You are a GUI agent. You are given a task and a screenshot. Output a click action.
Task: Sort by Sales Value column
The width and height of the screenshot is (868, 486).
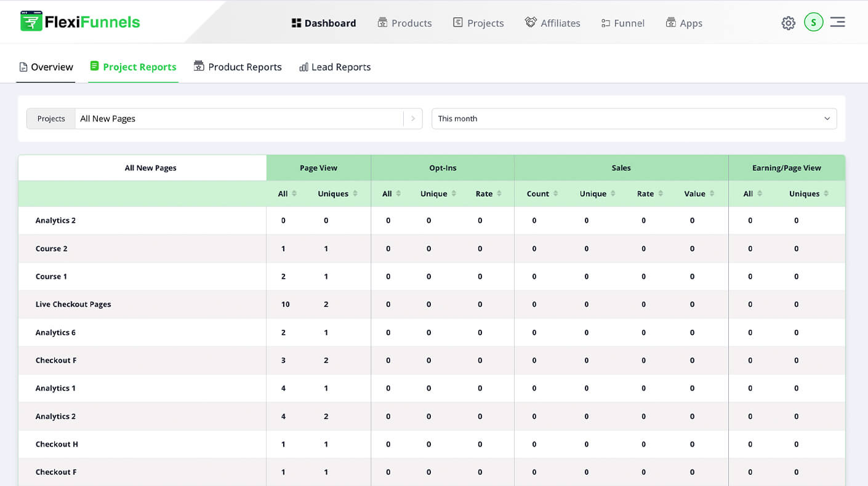tap(699, 194)
